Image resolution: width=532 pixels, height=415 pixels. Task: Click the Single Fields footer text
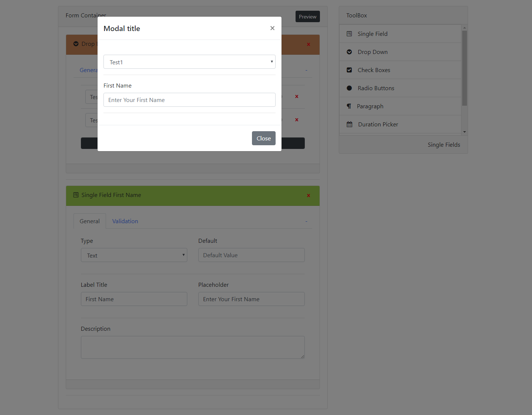pos(444,144)
